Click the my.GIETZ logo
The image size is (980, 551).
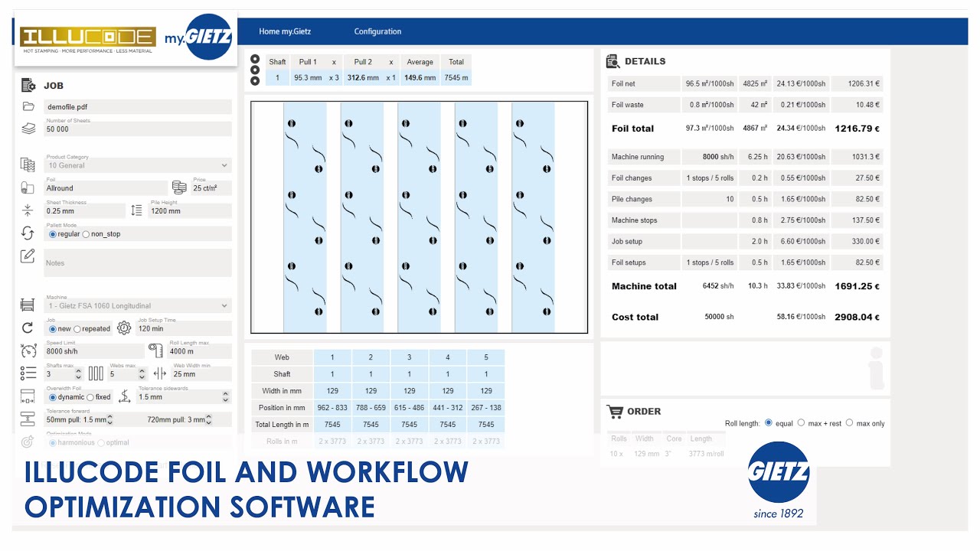198,37
